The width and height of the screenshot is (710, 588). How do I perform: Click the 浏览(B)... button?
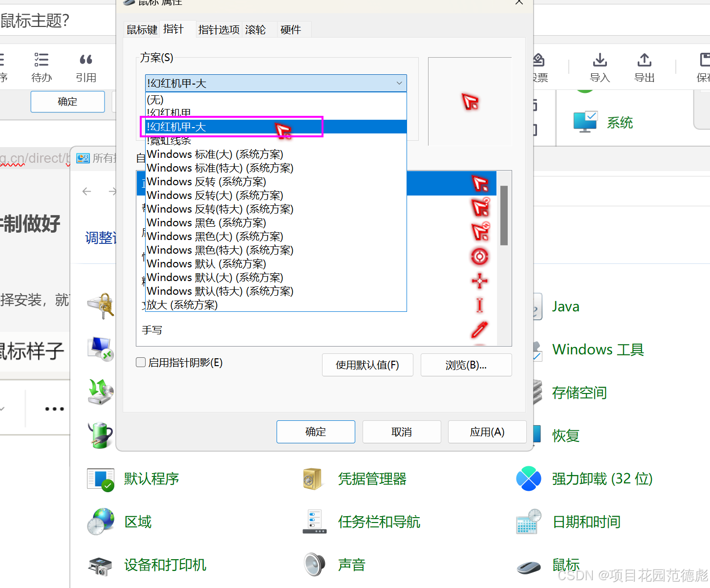[x=466, y=365]
